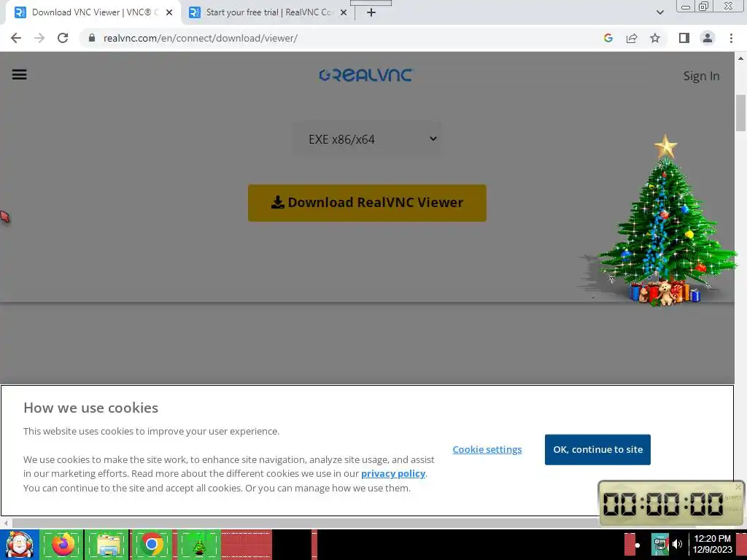Go back to the previous page
This screenshot has height=560, width=747.
[x=16, y=38]
